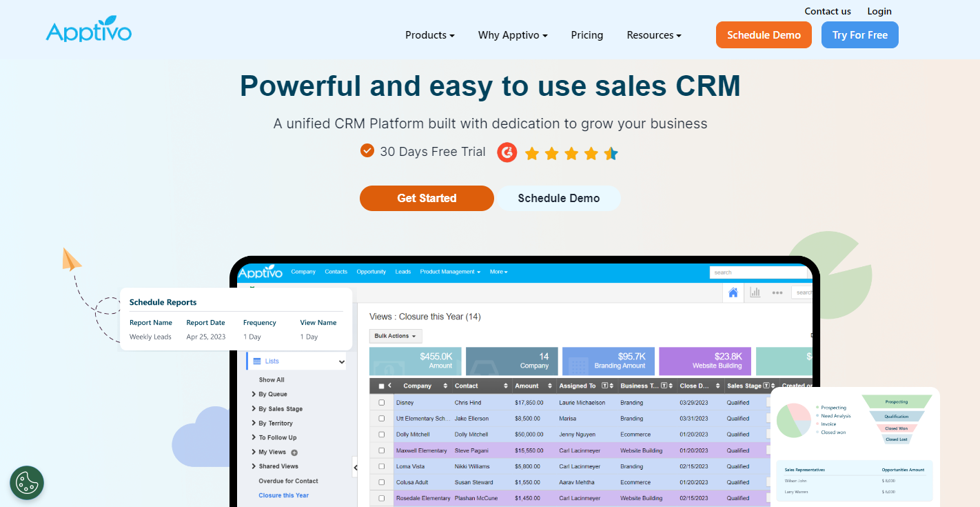Click the sidebar collapse arrow handle
980x507 pixels.
(x=355, y=467)
